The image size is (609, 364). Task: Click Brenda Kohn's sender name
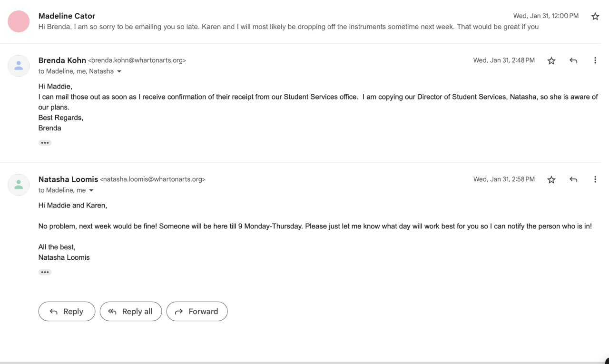tap(62, 60)
